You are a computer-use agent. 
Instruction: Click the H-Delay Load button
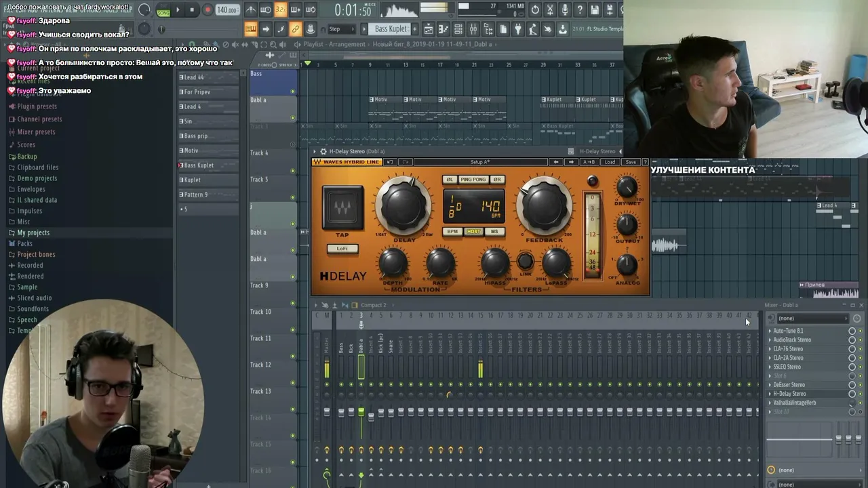(610, 162)
